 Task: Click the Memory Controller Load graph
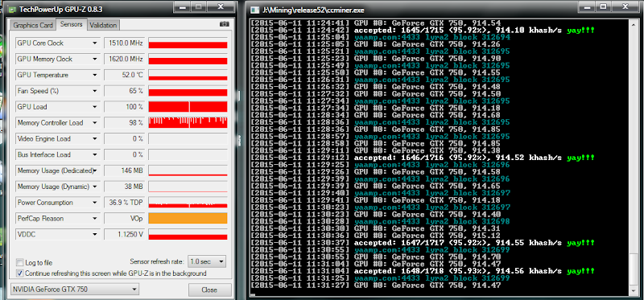[188, 123]
